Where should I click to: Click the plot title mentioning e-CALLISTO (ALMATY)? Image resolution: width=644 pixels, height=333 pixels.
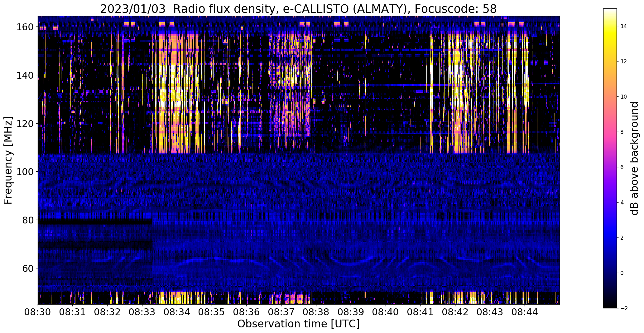(x=298, y=9)
